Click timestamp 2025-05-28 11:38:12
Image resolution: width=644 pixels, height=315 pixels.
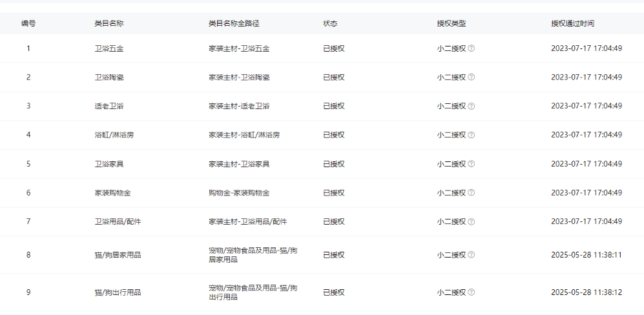coord(587,292)
